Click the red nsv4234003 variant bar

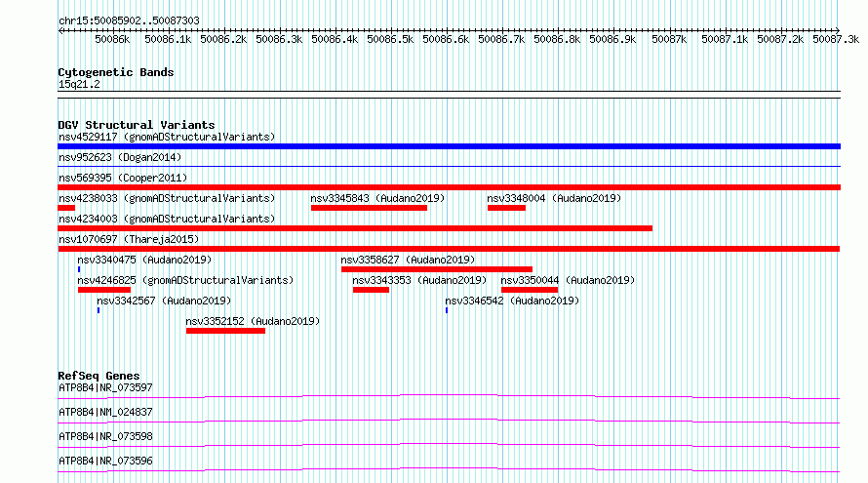pos(355,228)
